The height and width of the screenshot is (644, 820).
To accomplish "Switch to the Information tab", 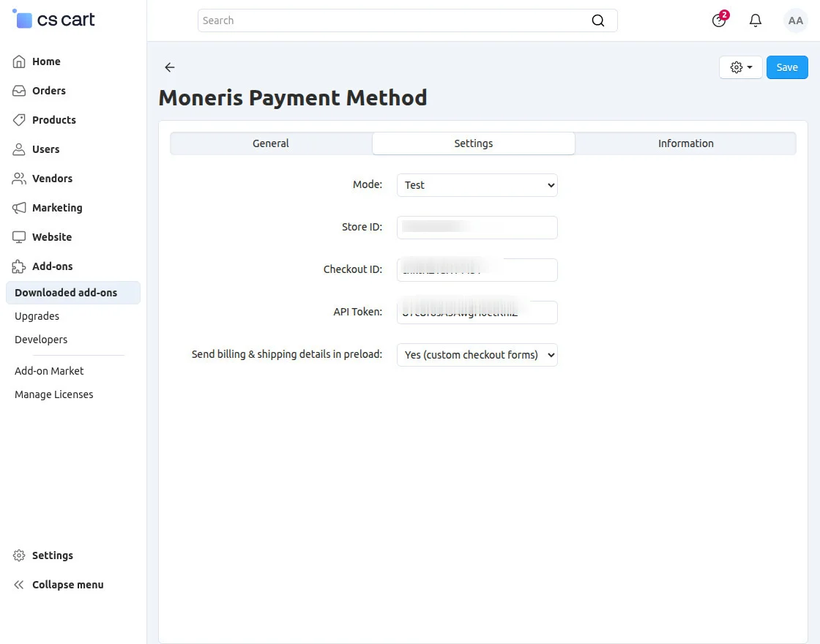I will (x=685, y=143).
